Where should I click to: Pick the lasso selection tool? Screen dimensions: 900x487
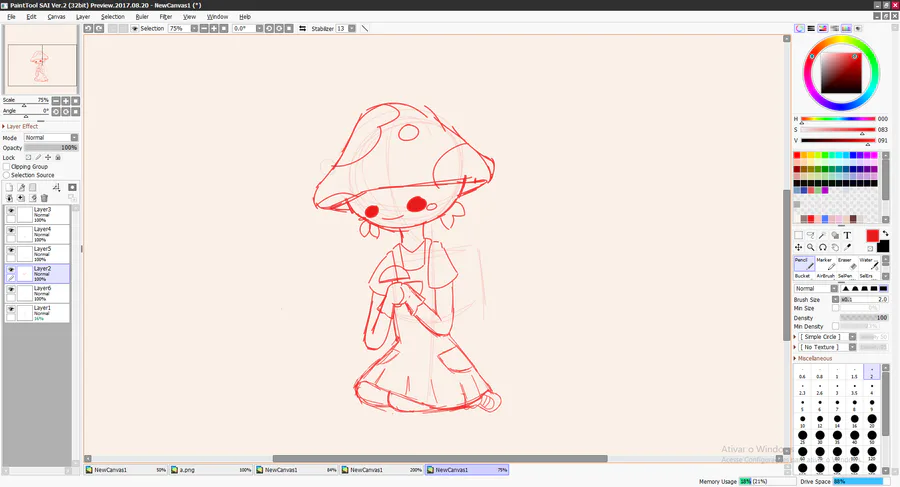point(810,235)
